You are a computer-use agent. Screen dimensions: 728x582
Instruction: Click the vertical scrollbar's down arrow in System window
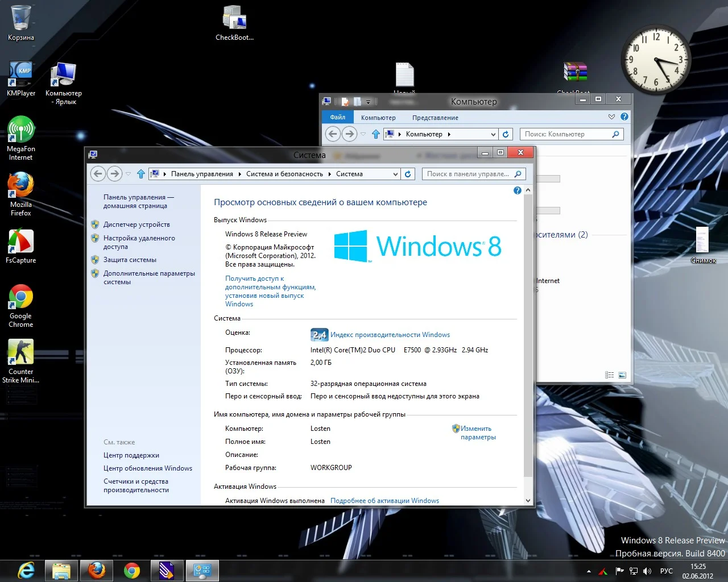528,501
